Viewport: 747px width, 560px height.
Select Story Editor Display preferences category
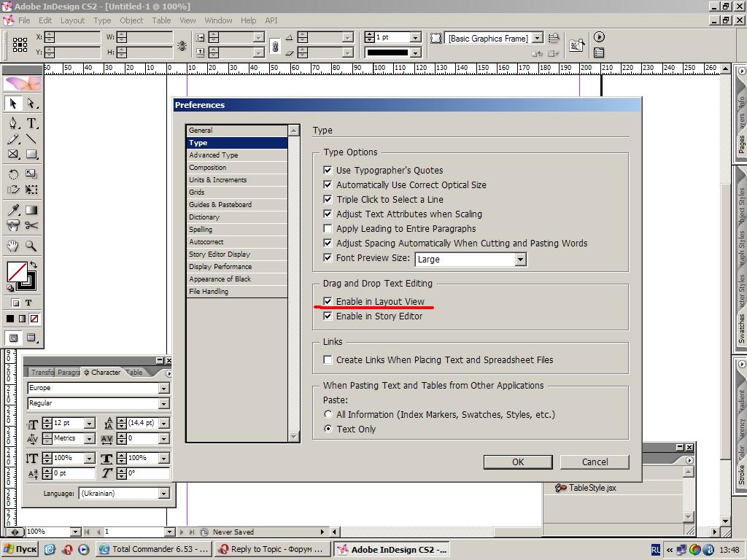[237, 254]
